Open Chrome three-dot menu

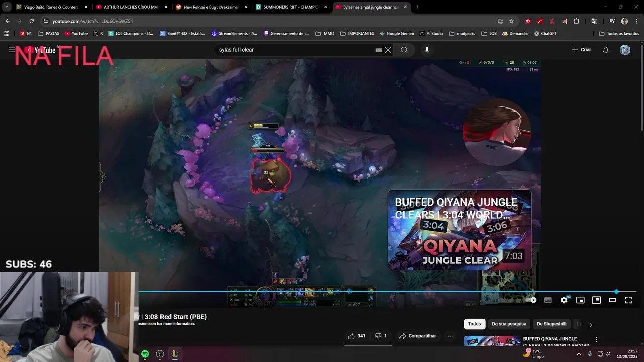(x=635, y=21)
